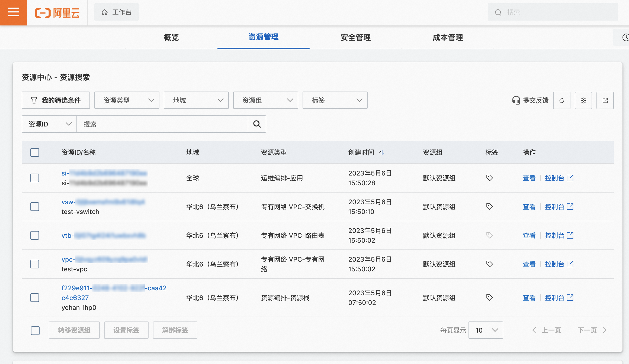The height and width of the screenshot is (364, 629).
Task: Click 查看 in the si- row
Action: point(529,178)
